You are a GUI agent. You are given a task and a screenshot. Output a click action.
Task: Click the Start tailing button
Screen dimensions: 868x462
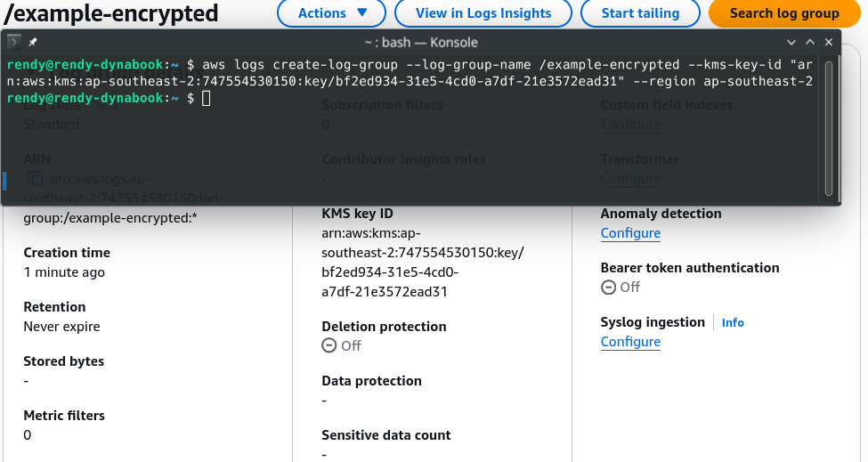(x=640, y=12)
